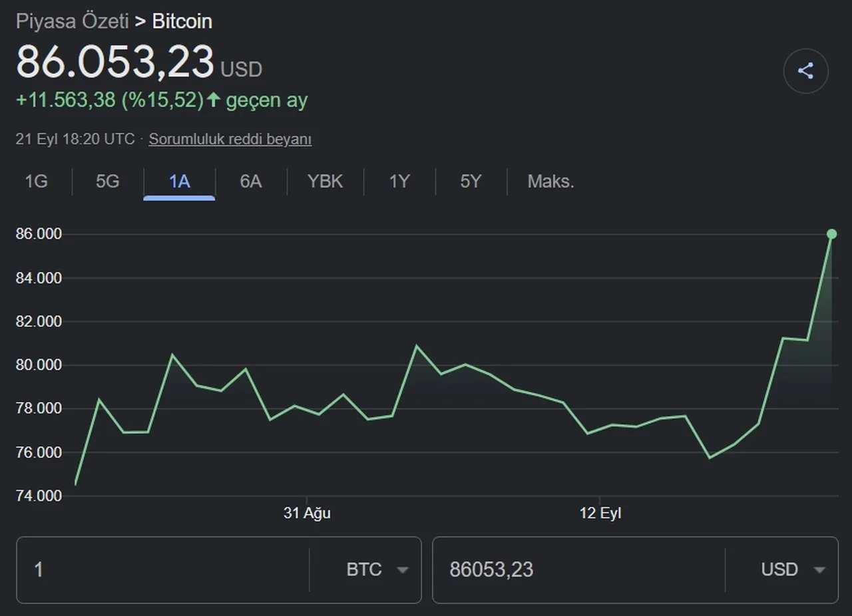The height and width of the screenshot is (616, 852).
Task: Open the Piyasa Özeti breadcrumb link
Action: (73, 21)
